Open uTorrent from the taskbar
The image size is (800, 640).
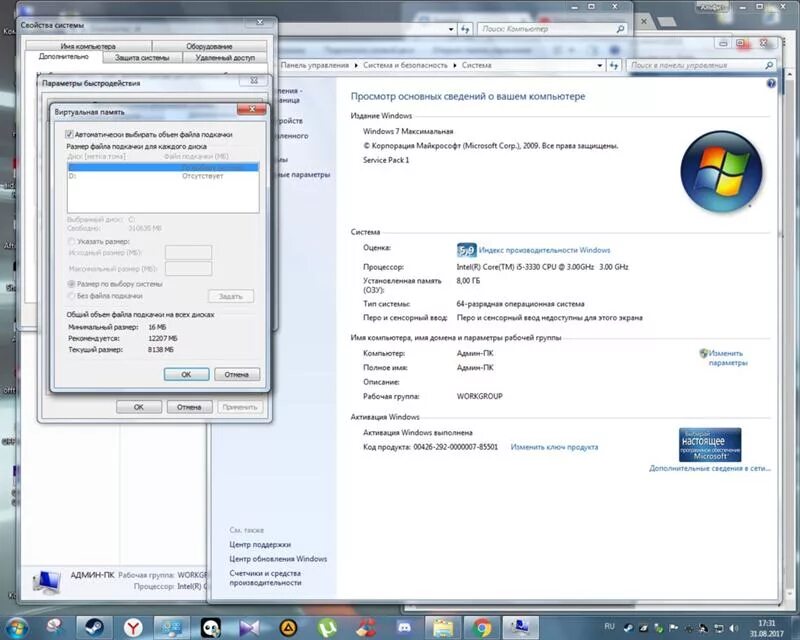[327, 627]
